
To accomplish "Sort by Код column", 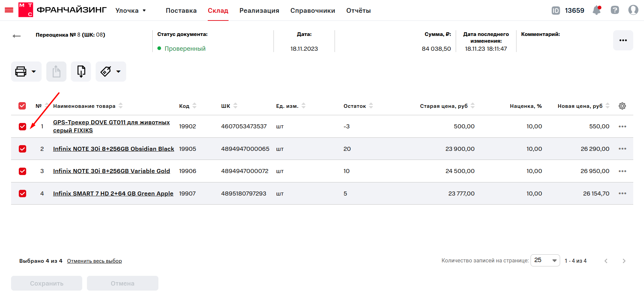I will (x=195, y=105).
